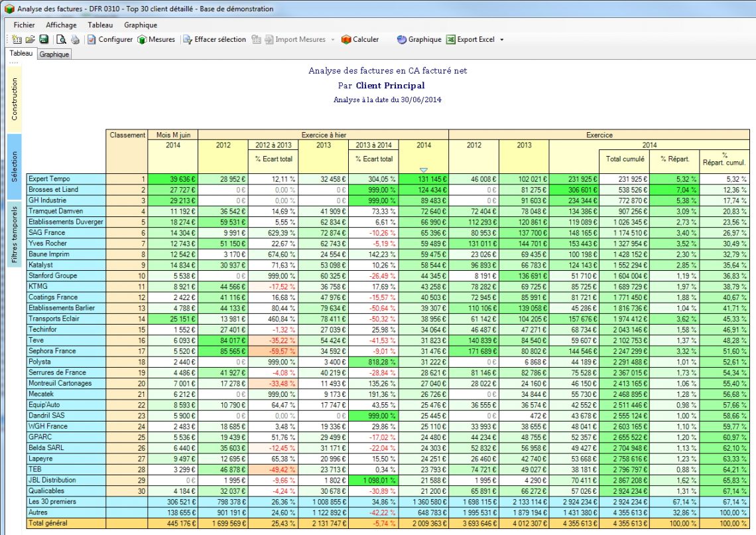
Task: Click the Total général row label
Action: coord(66,523)
